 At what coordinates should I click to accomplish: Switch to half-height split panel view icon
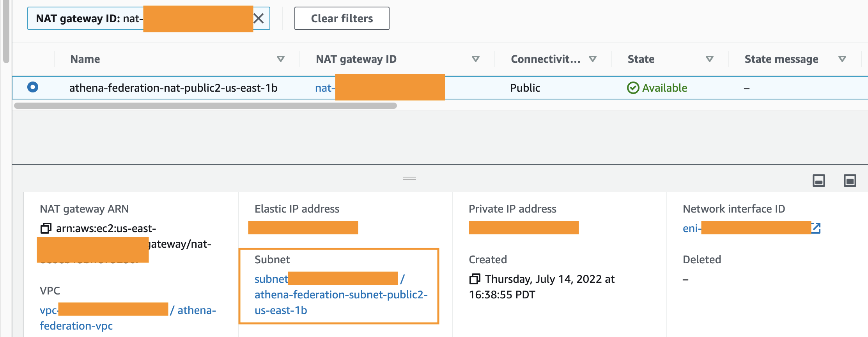818,181
